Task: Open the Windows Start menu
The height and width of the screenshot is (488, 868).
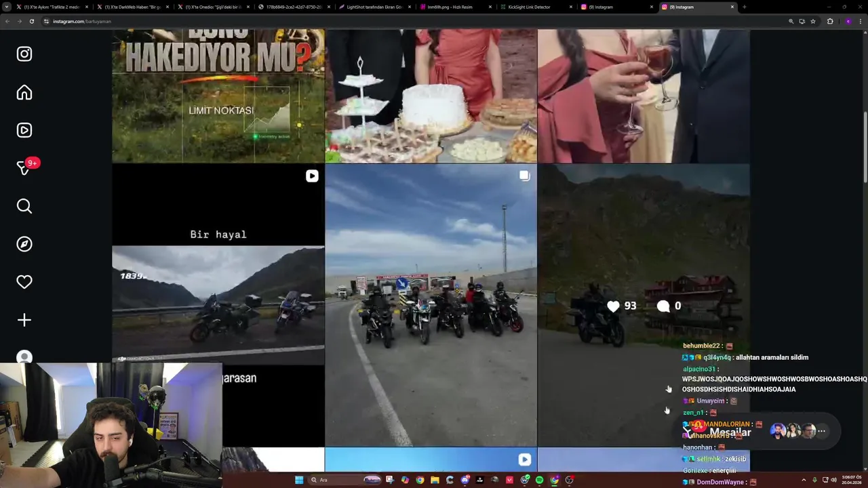Action: pyautogui.click(x=299, y=480)
